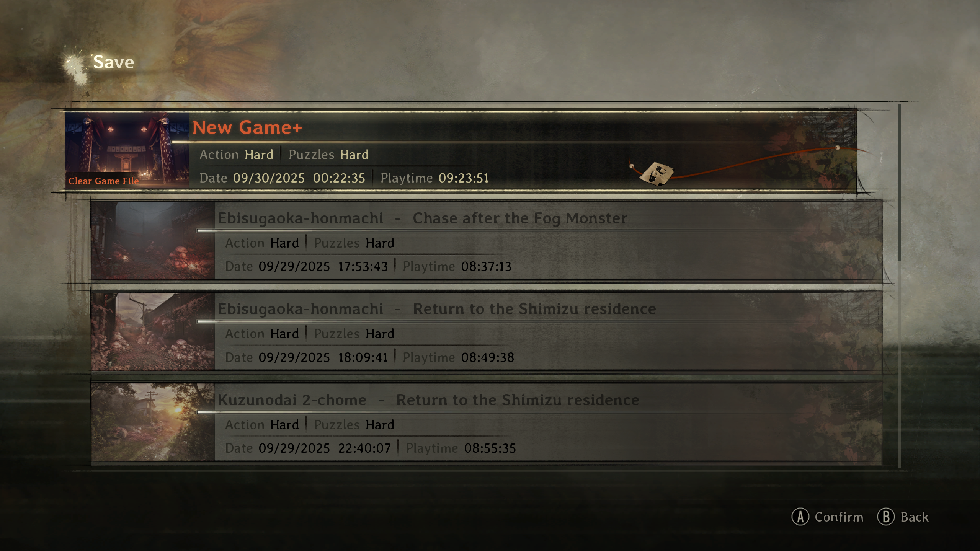
Task: Open the New Game+ shrine thumbnail
Action: click(127, 150)
